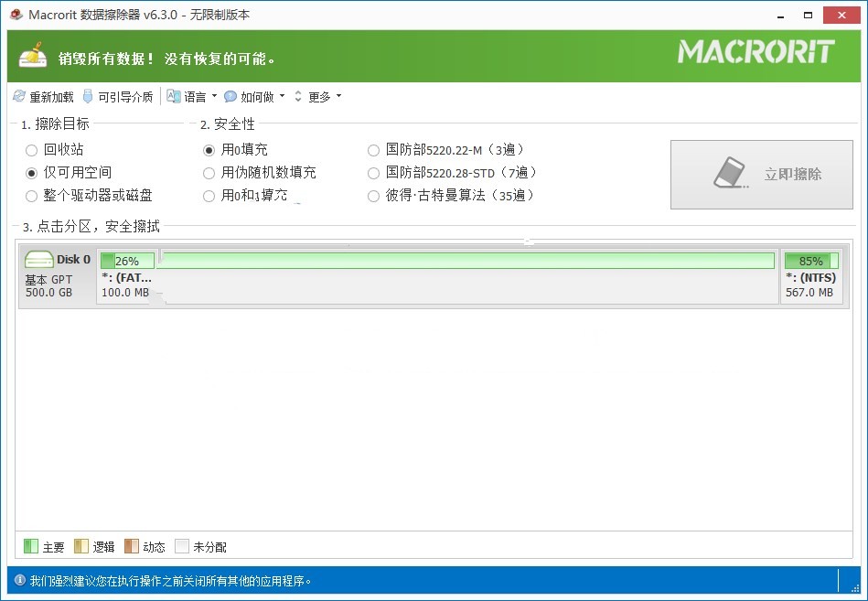Image resolution: width=868 pixels, height=601 pixels.
Task: Open the 可引导介质 toolbar label
Action: click(125, 97)
